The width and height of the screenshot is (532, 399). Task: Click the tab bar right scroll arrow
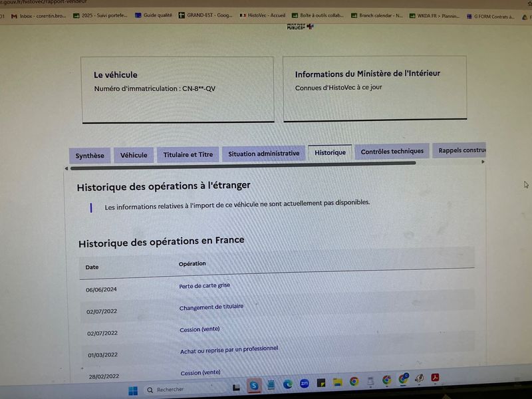tap(483, 162)
